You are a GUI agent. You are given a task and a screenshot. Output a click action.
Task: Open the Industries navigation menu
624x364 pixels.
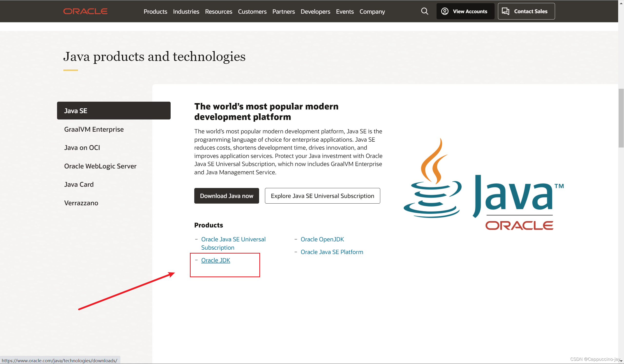pyautogui.click(x=186, y=12)
